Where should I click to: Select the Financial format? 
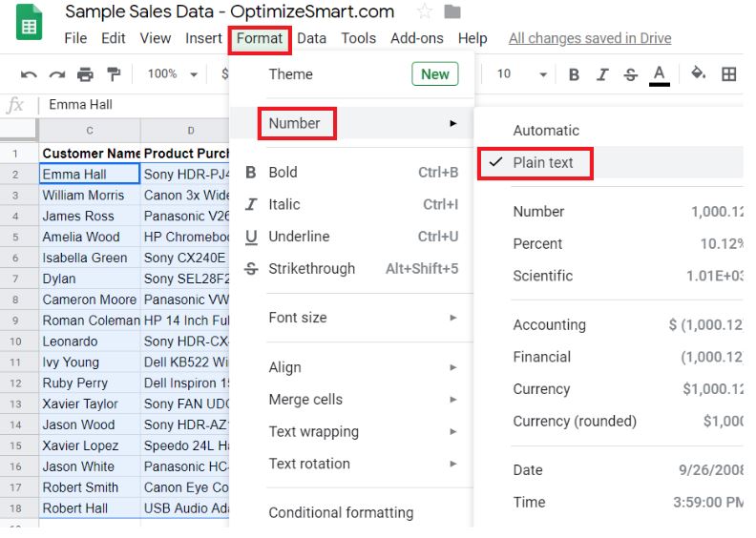coord(609,357)
